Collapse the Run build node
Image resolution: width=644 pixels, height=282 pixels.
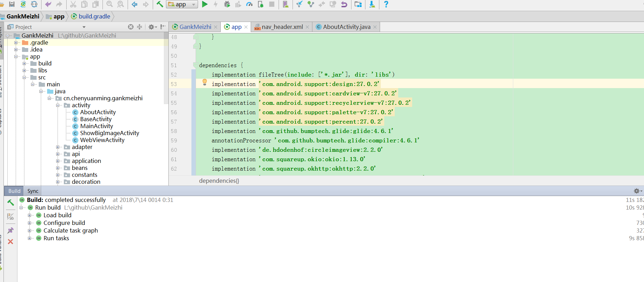pyautogui.click(x=21, y=207)
